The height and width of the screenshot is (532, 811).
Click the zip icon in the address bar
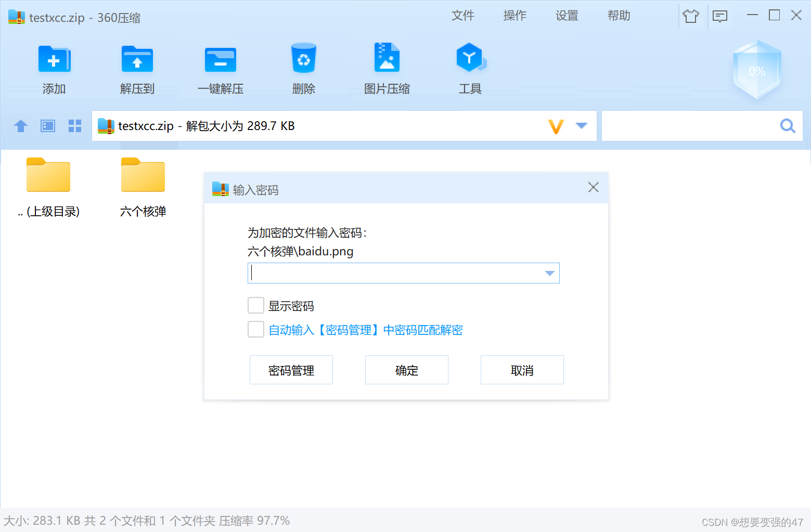coord(106,126)
